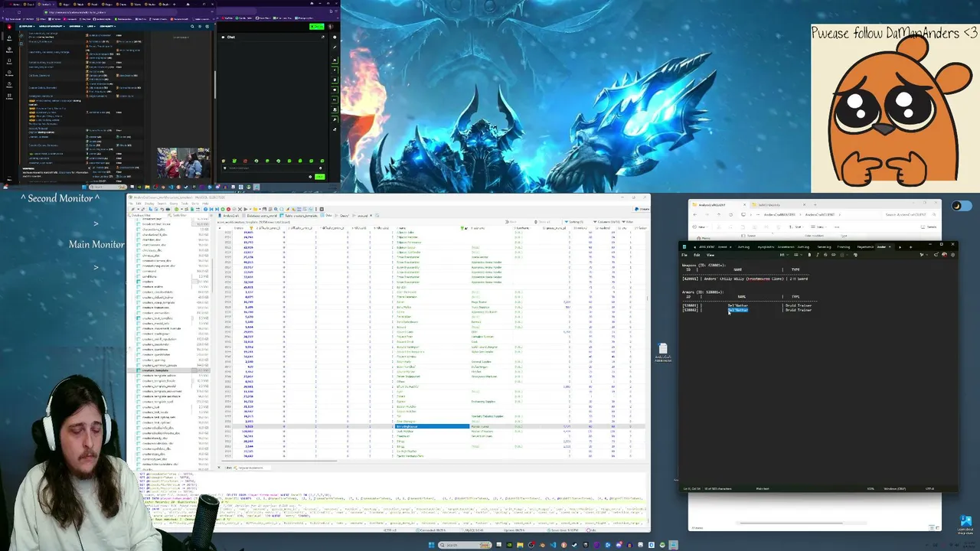Image resolution: width=980 pixels, height=551 pixels.
Task: Click the Ln/Col indicator in Notepad status bar
Action: 691,488
